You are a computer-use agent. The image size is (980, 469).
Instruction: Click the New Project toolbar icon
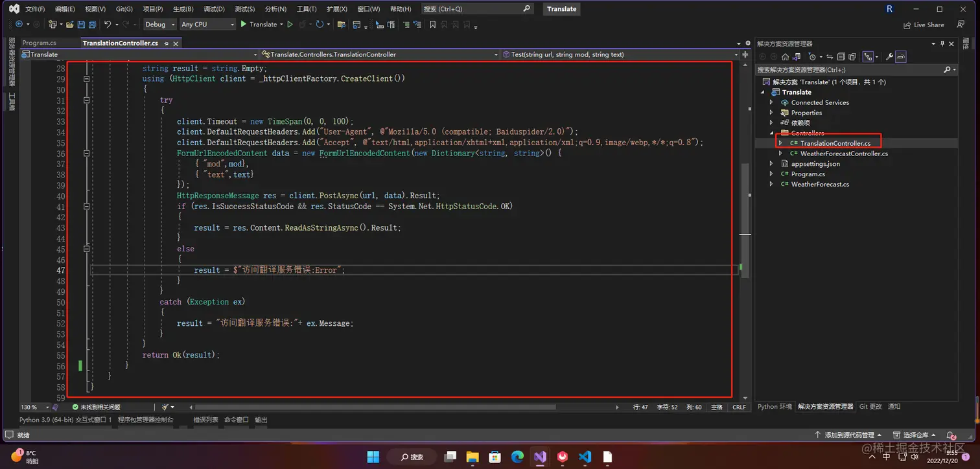pos(52,24)
